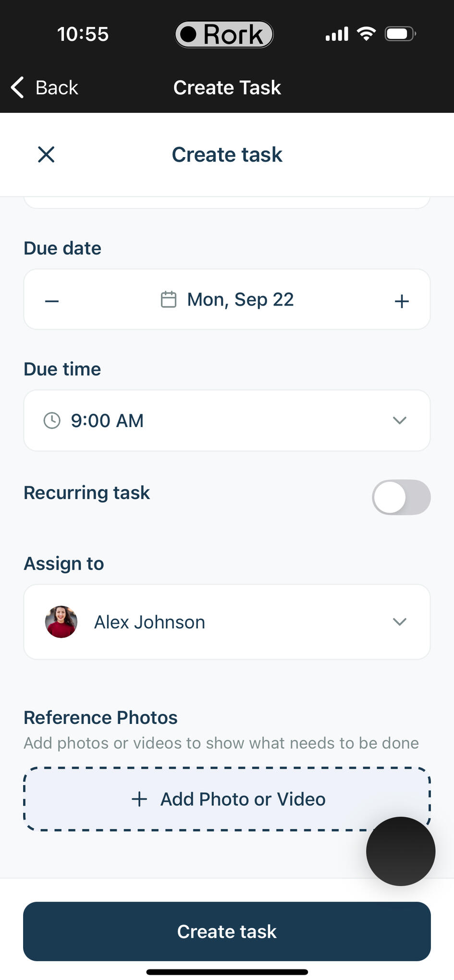Tap the dark floating circle button

coord(400,851)
